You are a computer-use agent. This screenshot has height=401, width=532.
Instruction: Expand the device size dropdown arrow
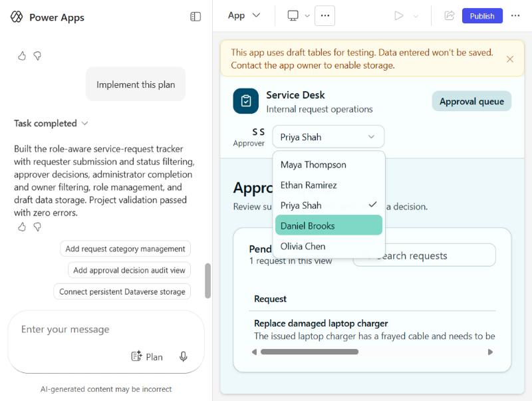(x=307, y=16)
